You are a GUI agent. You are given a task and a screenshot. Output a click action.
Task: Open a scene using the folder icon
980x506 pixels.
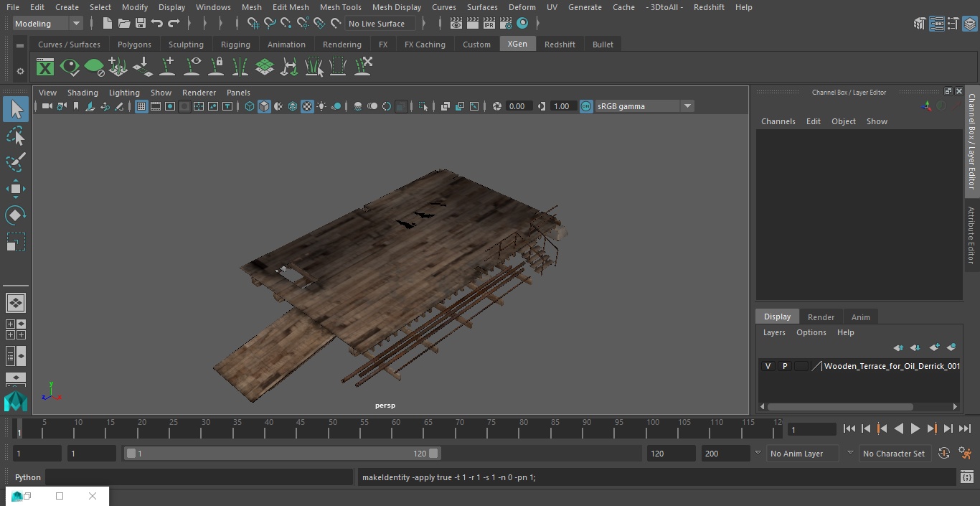[123, 24]
